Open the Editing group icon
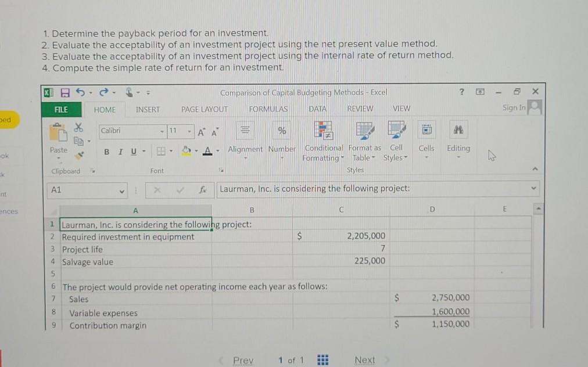 click(458, 129)
